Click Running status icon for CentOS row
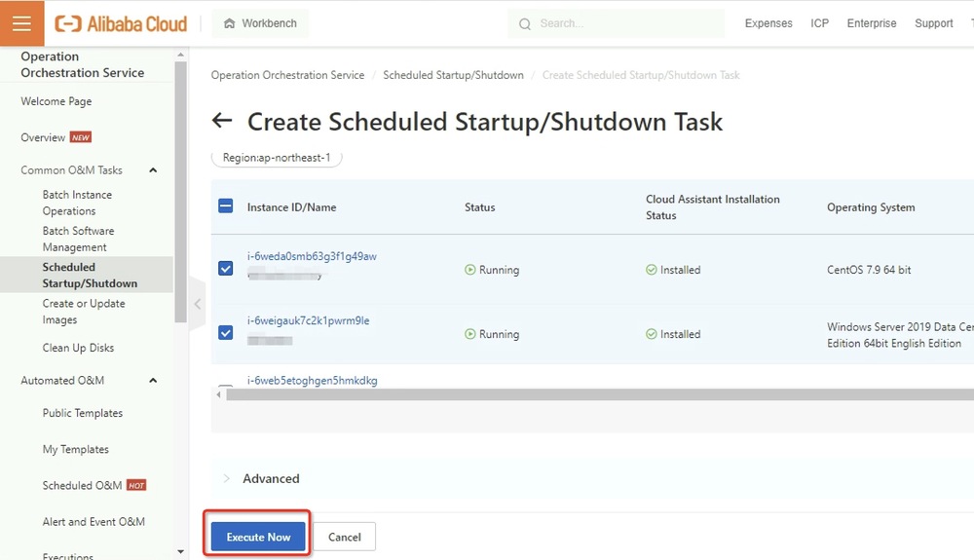The image size is (974, 560). click(470, 270)
